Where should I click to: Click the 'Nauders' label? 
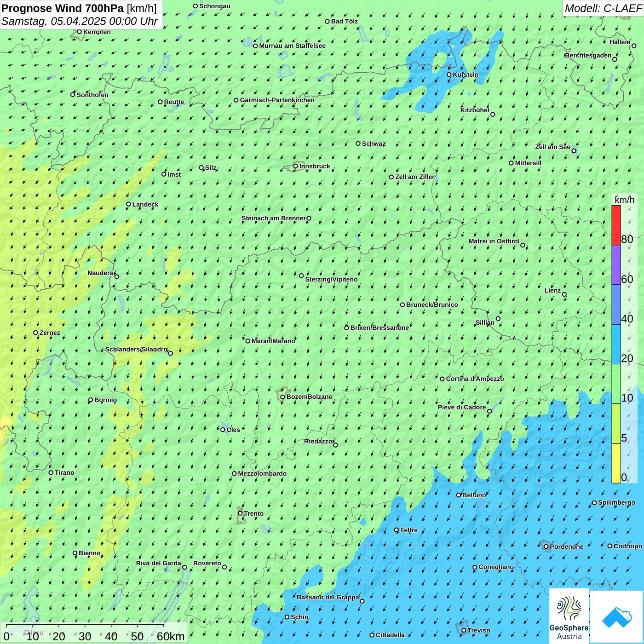coord(100,273)
